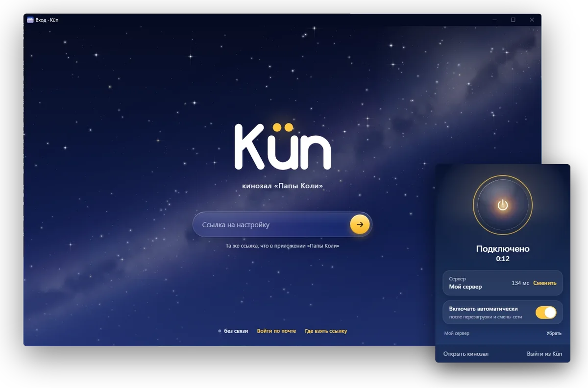Image resolution: width=588 pixels, height=388 pixels.
Task: Click the Kün app icon in title bar
Action: click(x=30, y=20)
